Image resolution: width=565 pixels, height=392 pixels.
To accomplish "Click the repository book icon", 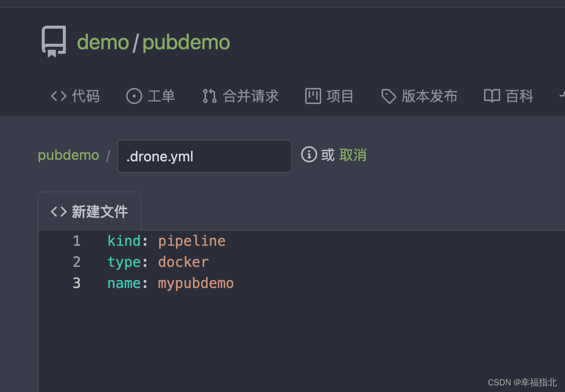I will pyautogui.click(x=54, y=41).
